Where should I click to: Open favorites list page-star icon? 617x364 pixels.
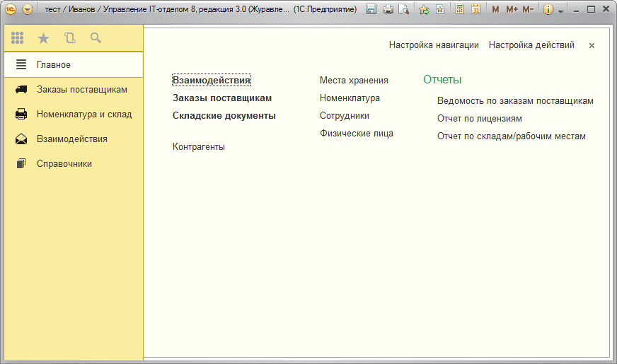click(x=440, y=9)
